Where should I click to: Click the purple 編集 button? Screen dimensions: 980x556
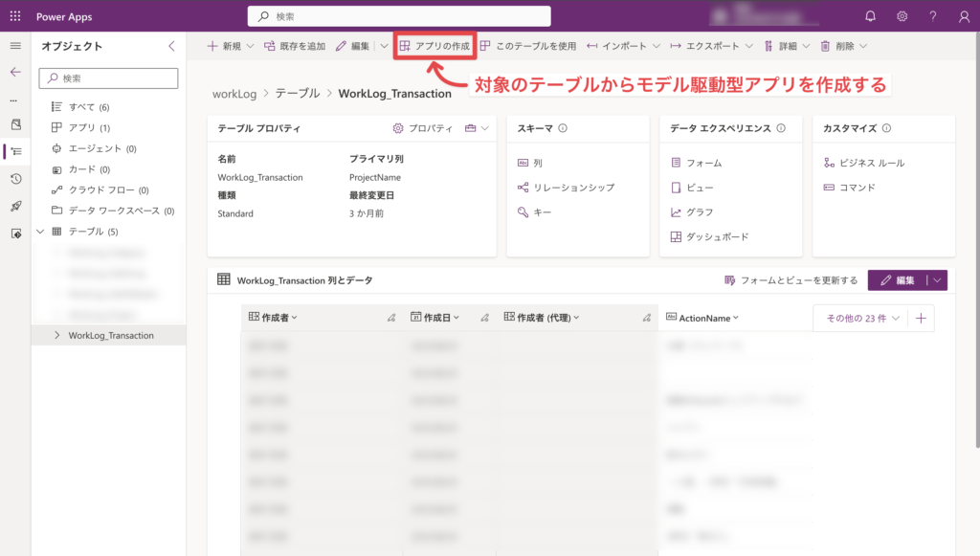tap(897, 280)
